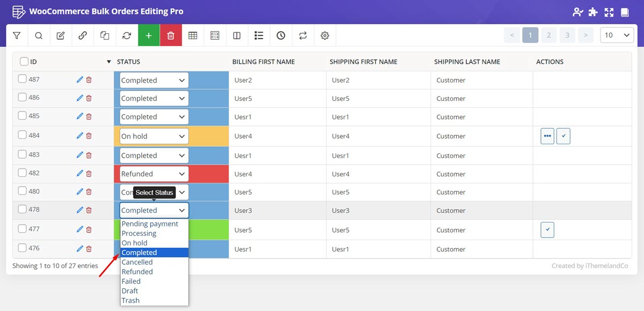Open the settings gear in toolbar

(x=325, y=35)
